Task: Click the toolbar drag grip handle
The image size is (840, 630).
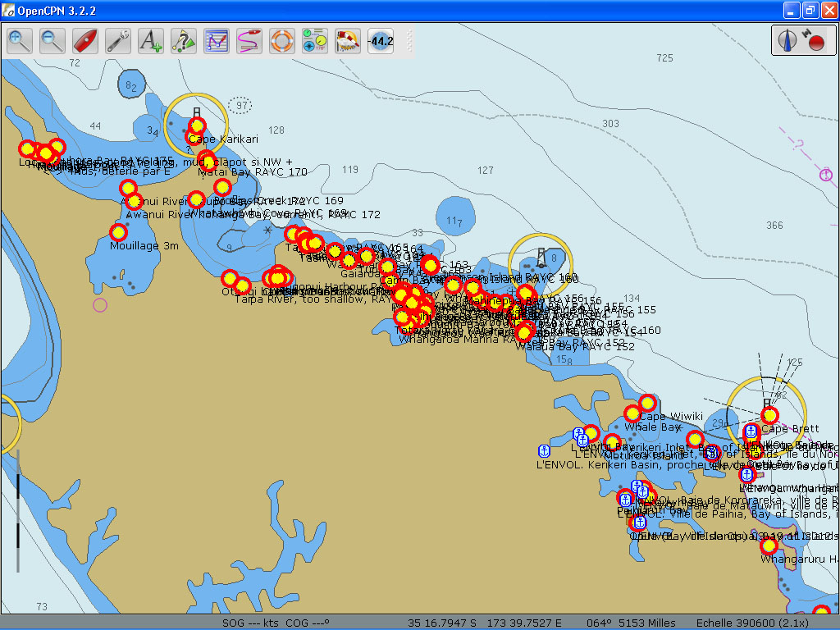Action: [410, 41]
